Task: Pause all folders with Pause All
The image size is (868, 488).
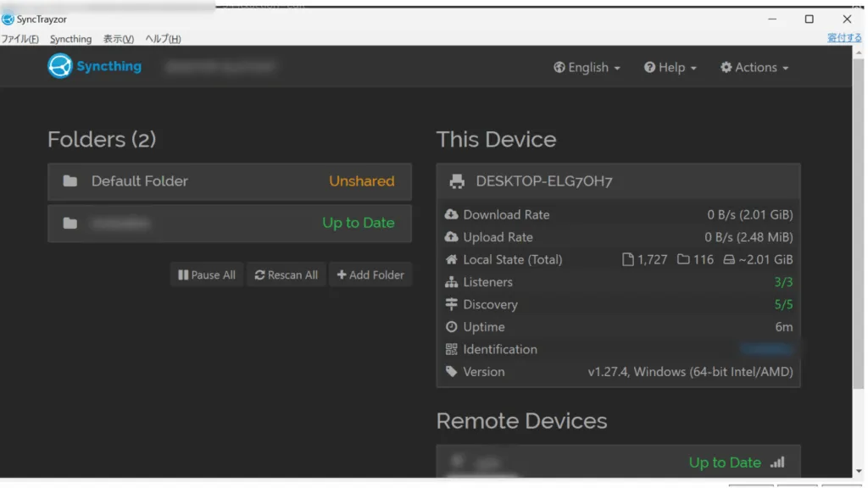Action: pyautogui.click(x=207, y=275)
